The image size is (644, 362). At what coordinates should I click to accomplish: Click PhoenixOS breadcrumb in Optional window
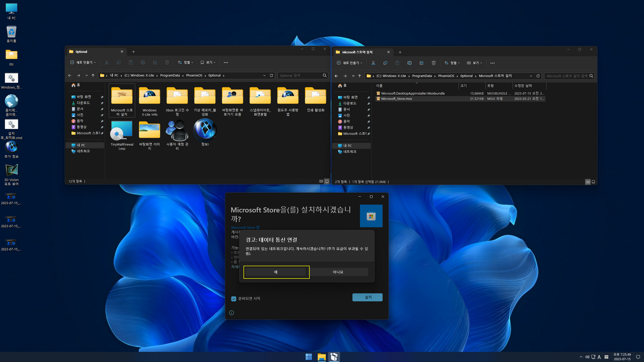coord(194,75)
